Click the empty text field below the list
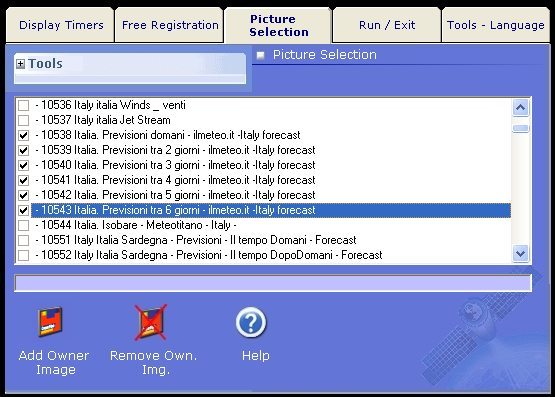This screenshot has height=397, width=555. pos(273,283)
